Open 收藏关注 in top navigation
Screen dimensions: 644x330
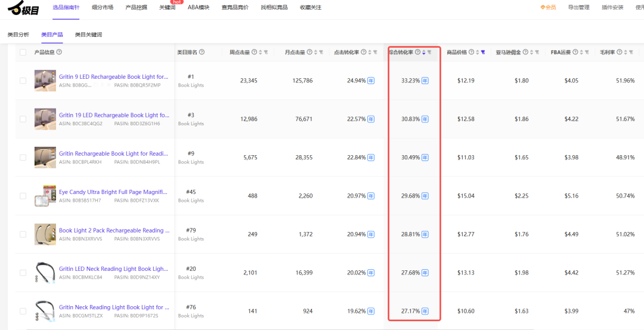pos(311,7)
